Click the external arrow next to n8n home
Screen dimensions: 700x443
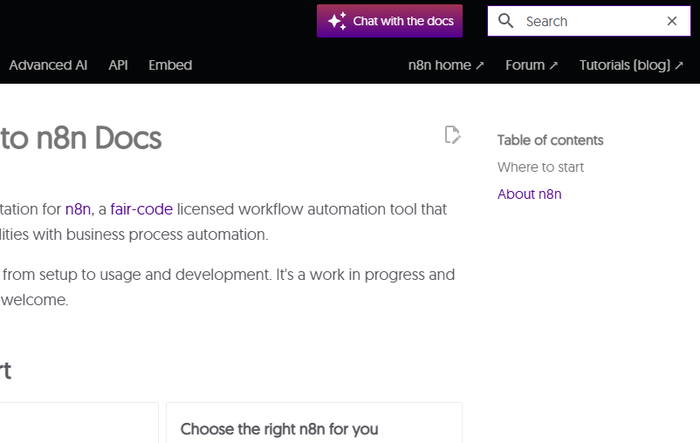point(480,66)
